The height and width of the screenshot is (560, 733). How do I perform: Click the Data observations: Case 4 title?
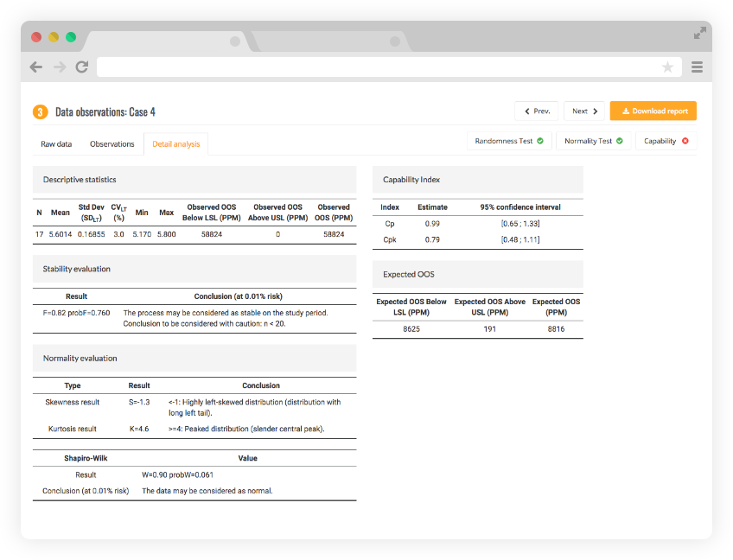point(105,112)
